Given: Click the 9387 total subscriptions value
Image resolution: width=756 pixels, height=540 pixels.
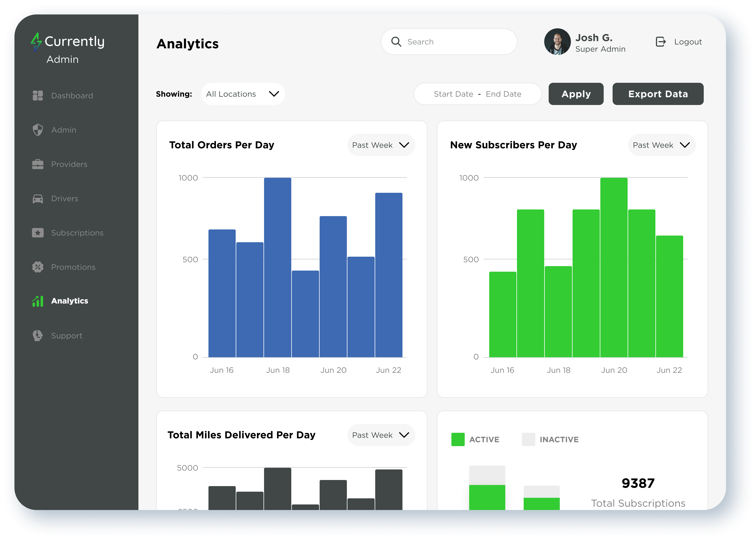Looking at the screenshot, I should tap(638, 483).
